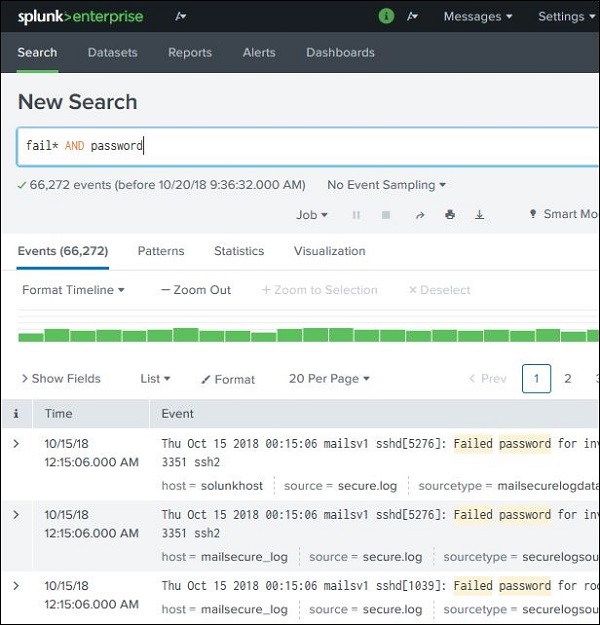Open the Job dropdown menu
This screenshot has width=600, height=625.
tap(312, 215)
